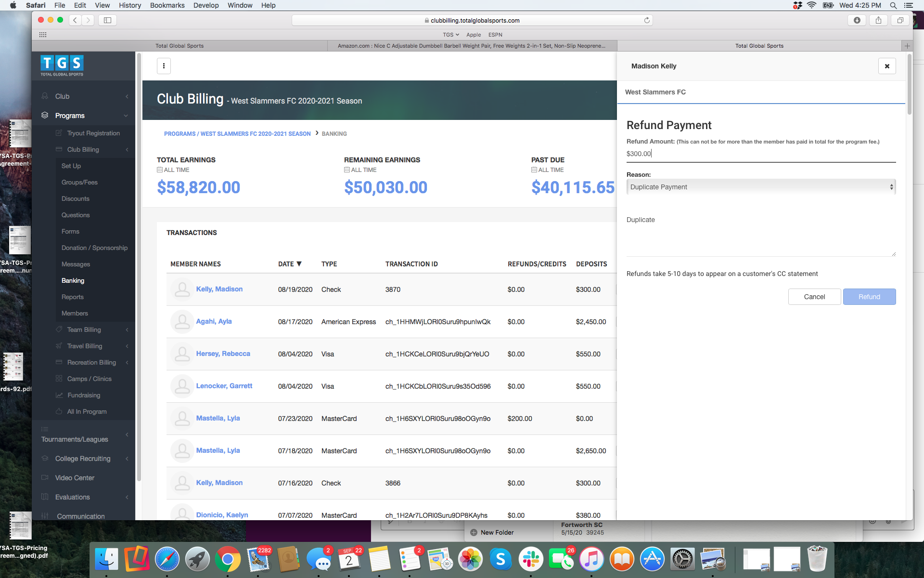The image size is (924, 578).
Task: Open the App Store from the dock
Action: 652,559
